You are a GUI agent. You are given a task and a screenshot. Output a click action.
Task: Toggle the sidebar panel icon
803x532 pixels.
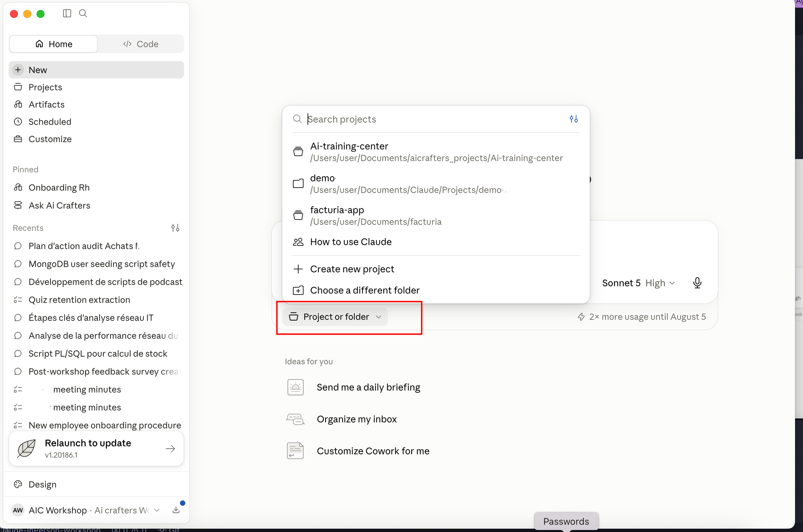pyautogui.click(x=67, y=14)
